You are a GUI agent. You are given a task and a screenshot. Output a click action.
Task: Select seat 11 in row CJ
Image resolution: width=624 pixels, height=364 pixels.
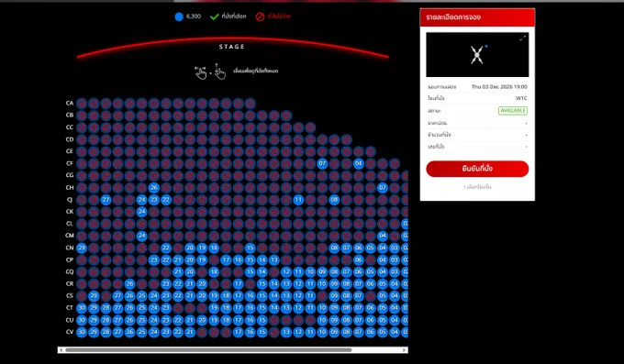tap(298, 200)
